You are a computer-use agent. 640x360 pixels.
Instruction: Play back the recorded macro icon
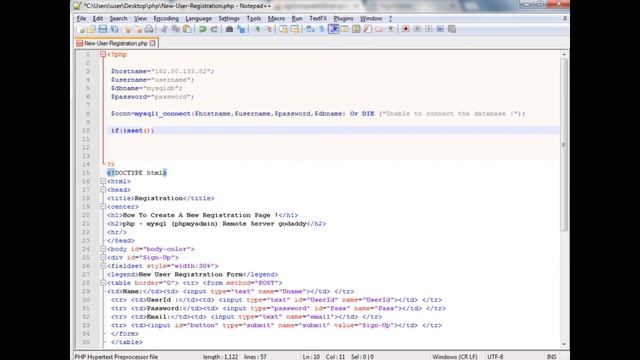tap(429, 29)
